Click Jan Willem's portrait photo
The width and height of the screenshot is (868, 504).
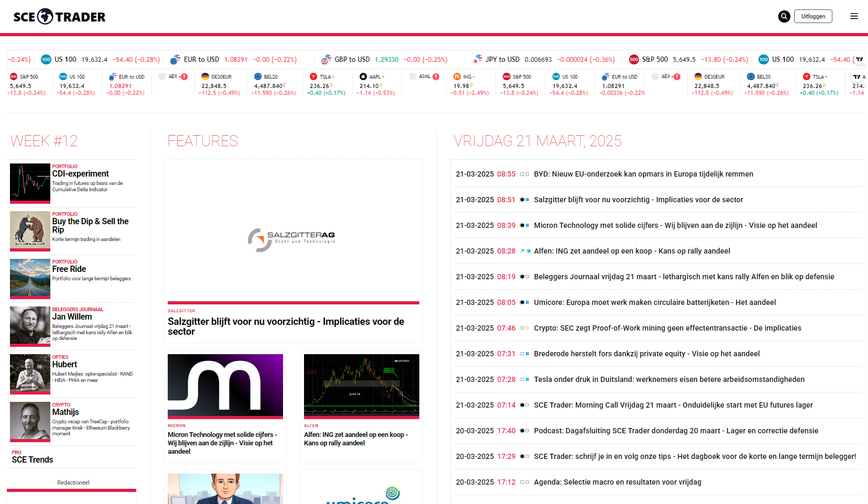point(30,326)
